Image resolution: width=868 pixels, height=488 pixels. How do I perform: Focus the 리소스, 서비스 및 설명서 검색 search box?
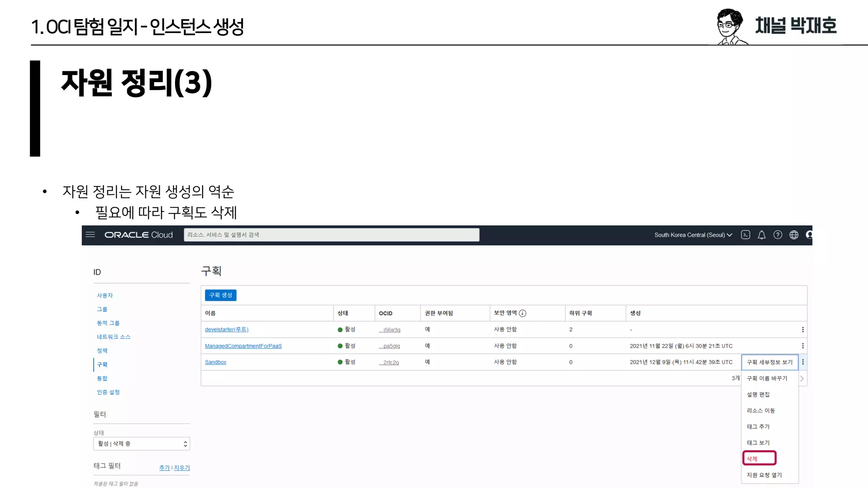point(331,235)
